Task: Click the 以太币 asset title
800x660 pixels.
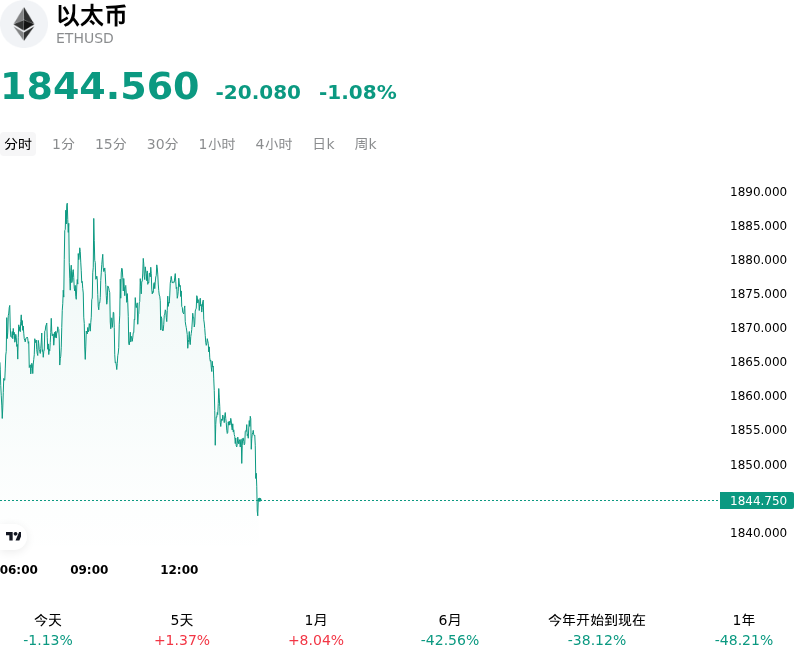Action: [91, 16]
